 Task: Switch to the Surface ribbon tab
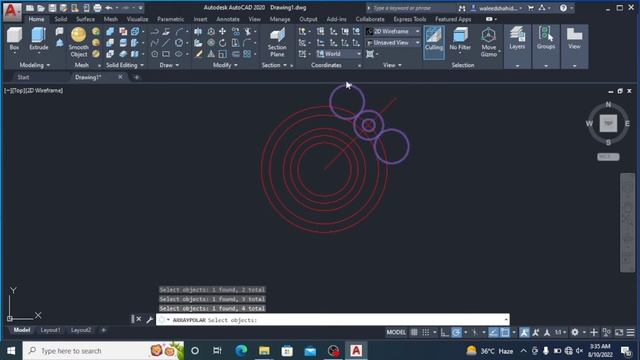pos(85,19)
